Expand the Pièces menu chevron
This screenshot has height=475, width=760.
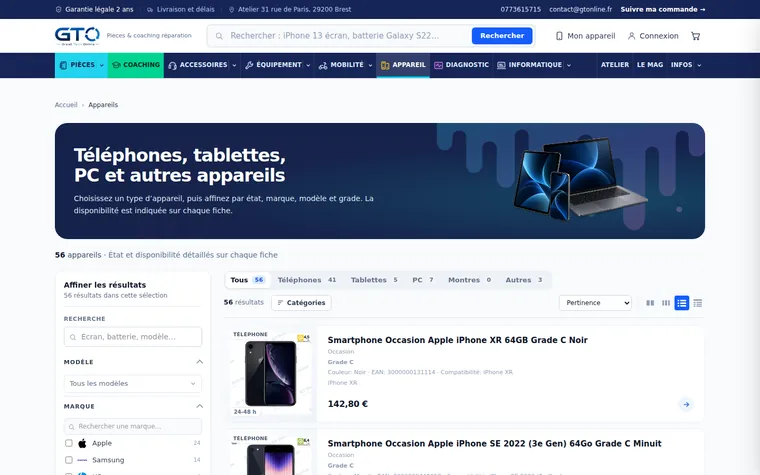(x=102, y=65)
